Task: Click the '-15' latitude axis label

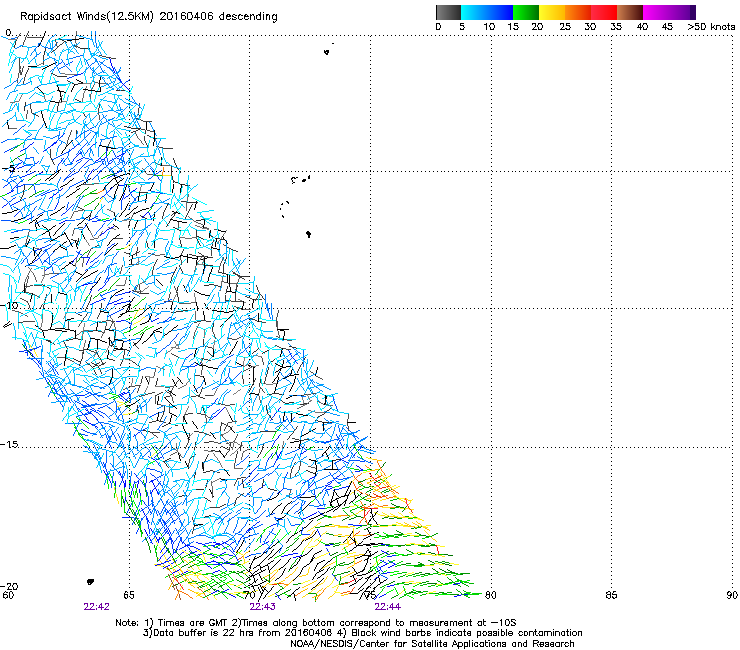Action: [x=9, y=444]
